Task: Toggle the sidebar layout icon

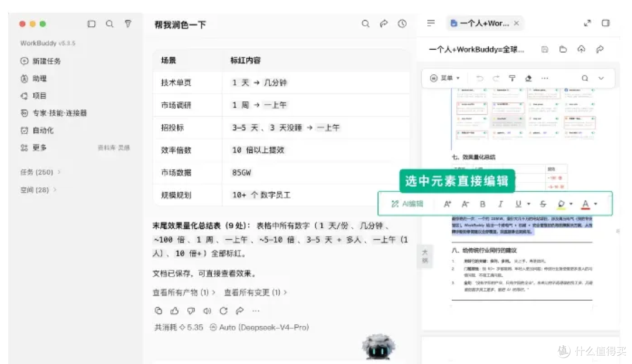Action: pyautogui.click(x=91, y=24)
